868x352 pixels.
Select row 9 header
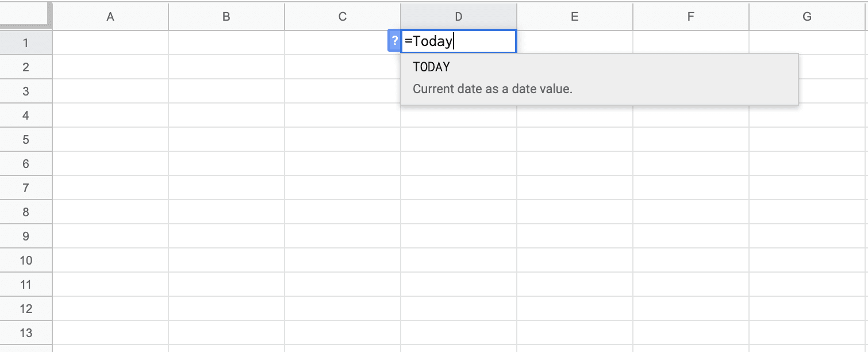point(26,236)
